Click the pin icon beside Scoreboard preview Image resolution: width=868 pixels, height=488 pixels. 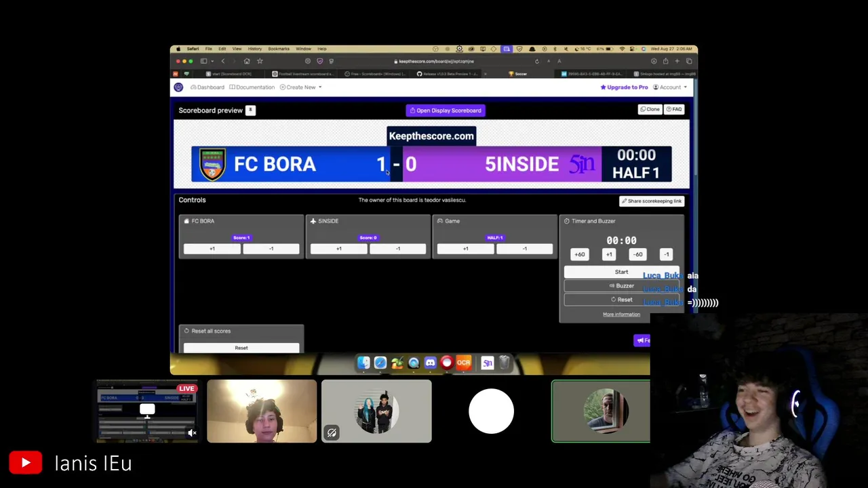250,110
